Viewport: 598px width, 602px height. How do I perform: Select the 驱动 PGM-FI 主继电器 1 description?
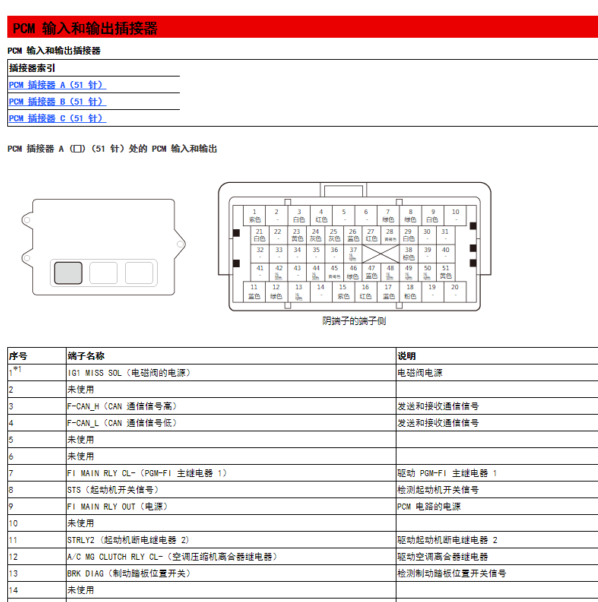[497, 473]
